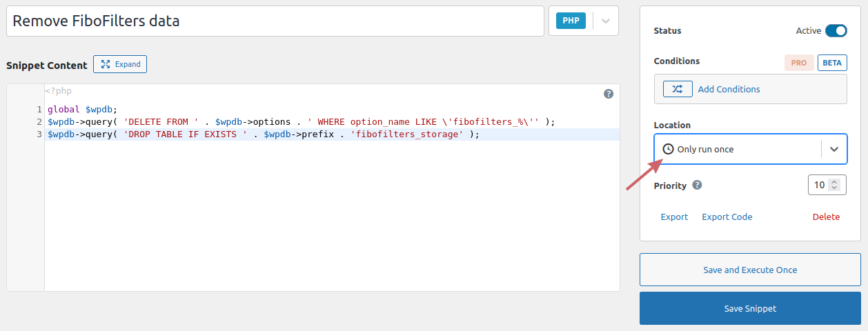
Task: Click Add Conditions link
Action: 729,89
